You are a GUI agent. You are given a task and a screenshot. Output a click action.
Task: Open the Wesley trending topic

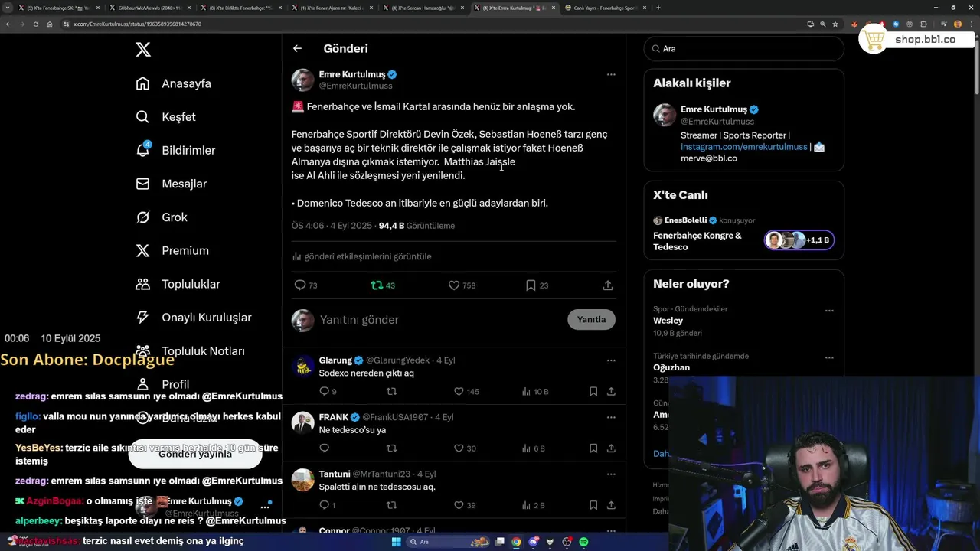[668, 321]
